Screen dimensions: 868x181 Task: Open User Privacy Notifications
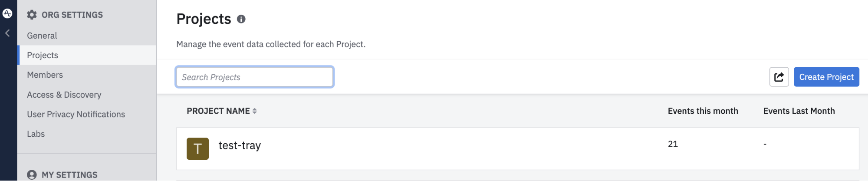pos(76,114)
